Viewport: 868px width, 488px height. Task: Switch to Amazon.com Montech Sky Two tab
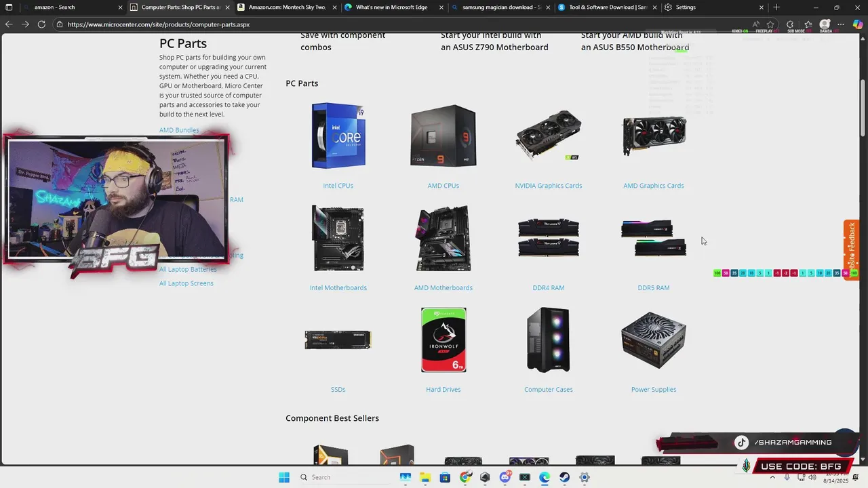click(x=288, y=7)
